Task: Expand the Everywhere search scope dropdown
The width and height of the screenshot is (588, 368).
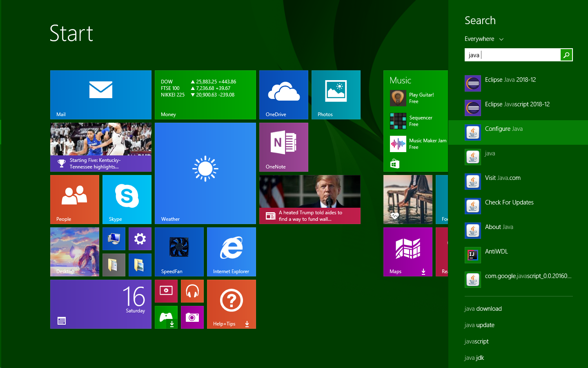Action: (x=484, y=39)
